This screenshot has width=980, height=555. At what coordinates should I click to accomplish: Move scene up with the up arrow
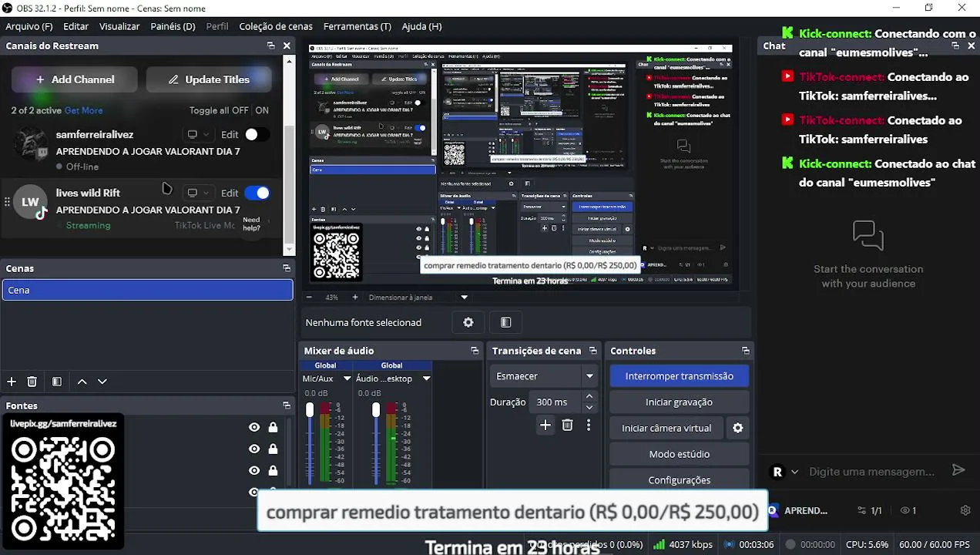(x=82, y=382)
